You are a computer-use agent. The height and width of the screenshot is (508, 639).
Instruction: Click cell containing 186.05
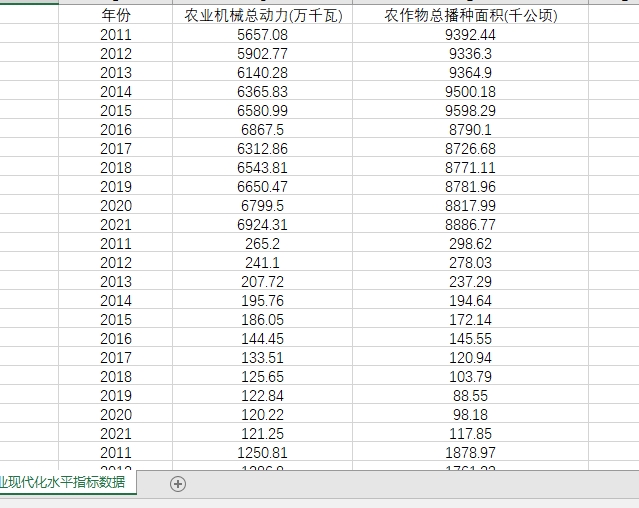pyautogui.click(x=262, y=320)
